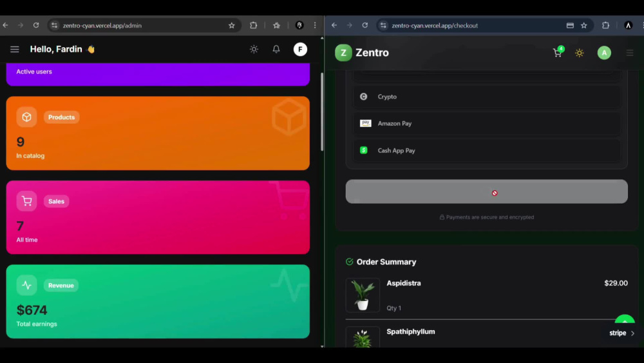Open extensions puzzle in checkout browser
Image resolution: width=644 pixels, height=363 pixels.
point(606,26)
